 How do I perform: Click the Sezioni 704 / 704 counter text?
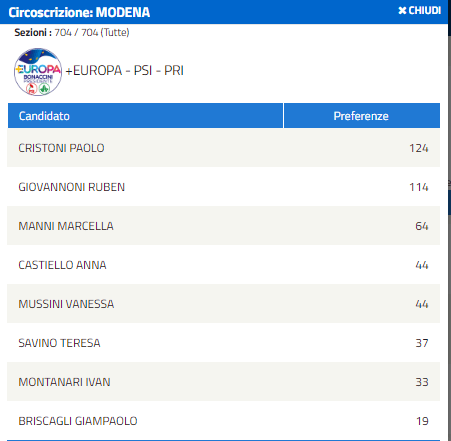72,32
